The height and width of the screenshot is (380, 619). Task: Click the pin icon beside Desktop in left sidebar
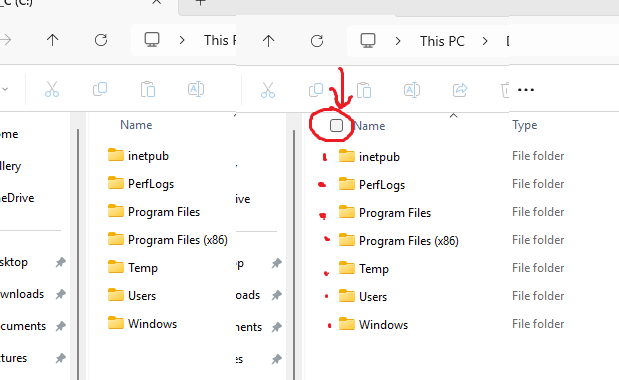(60, 262)
